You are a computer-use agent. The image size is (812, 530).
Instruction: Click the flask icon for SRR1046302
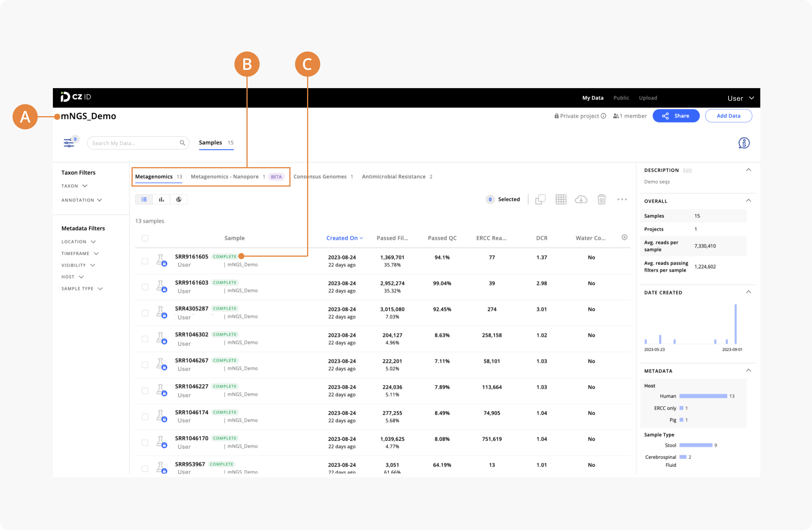pyautogui.click(x=161, y=338)
